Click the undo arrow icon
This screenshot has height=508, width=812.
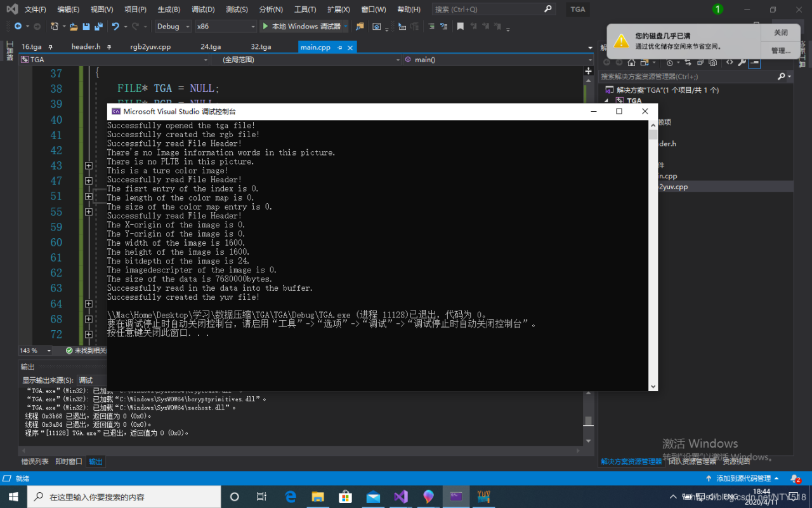pos(115,26)
